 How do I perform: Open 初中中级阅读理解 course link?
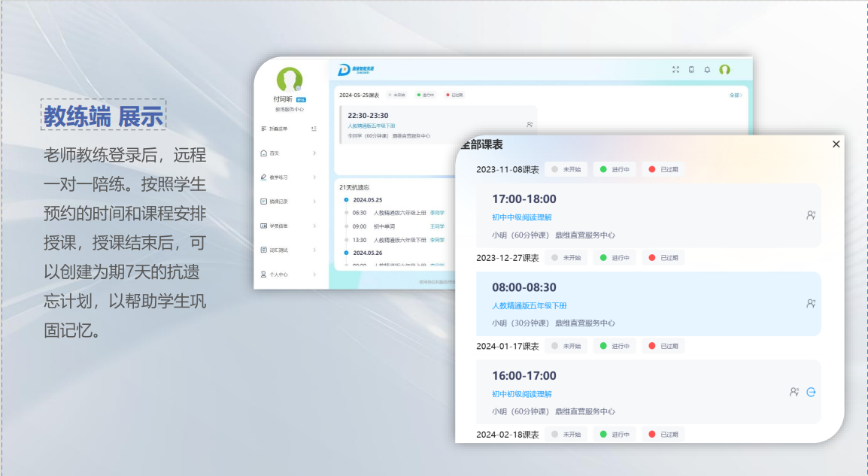522,217
